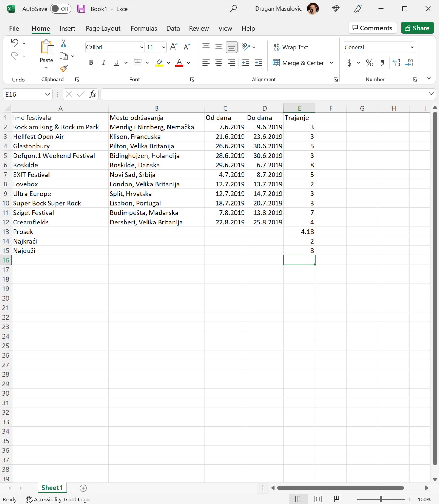The width and height of the screenshot is (439, 504).
Task: Click the Increase Font Size icon
Action: coord(174,47)
